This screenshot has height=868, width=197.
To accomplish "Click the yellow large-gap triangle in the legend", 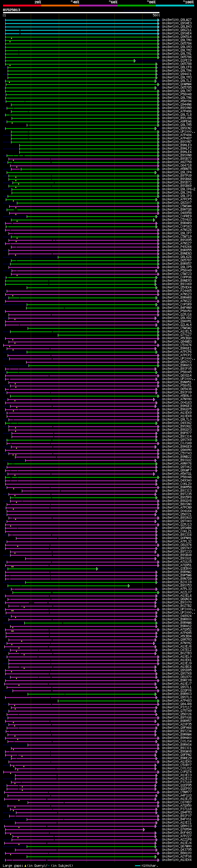I will click(x=25, y=866).
